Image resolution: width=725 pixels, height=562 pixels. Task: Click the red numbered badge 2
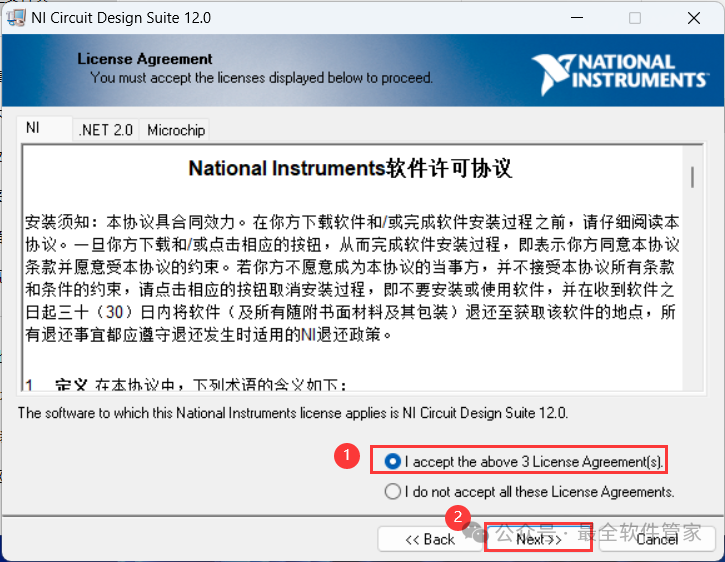click(457, 517)
